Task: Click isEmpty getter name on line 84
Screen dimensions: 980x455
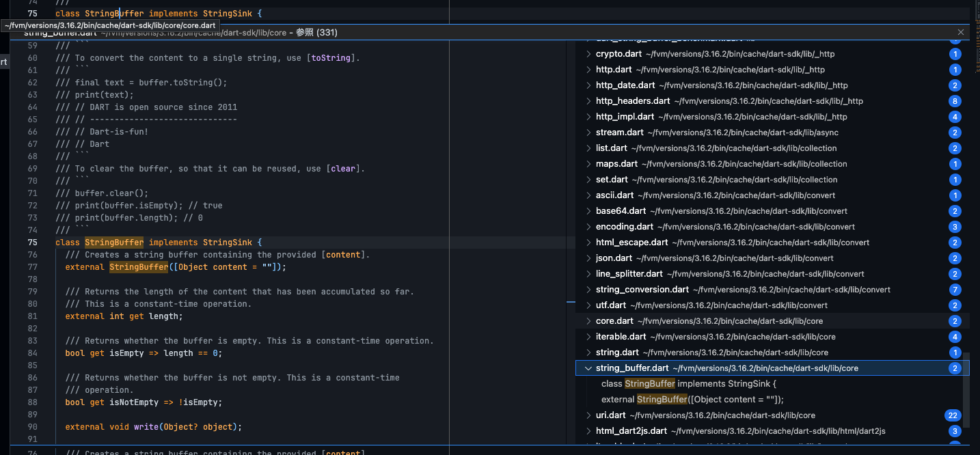Action: pyautogui.click(x=126, y=353)
